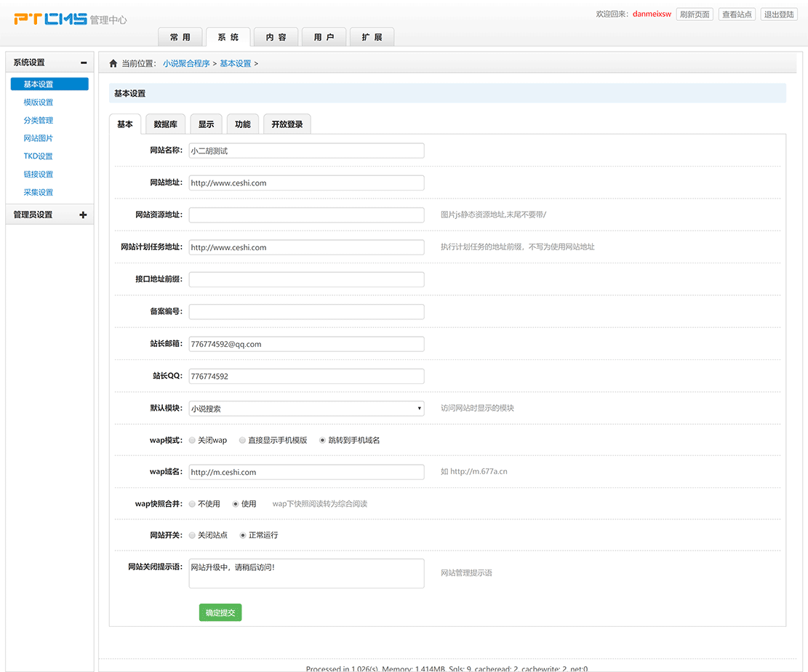Expand the 管理员设置 sidebar section
Screen dimensions: 808x672
[x=83, y=215]
